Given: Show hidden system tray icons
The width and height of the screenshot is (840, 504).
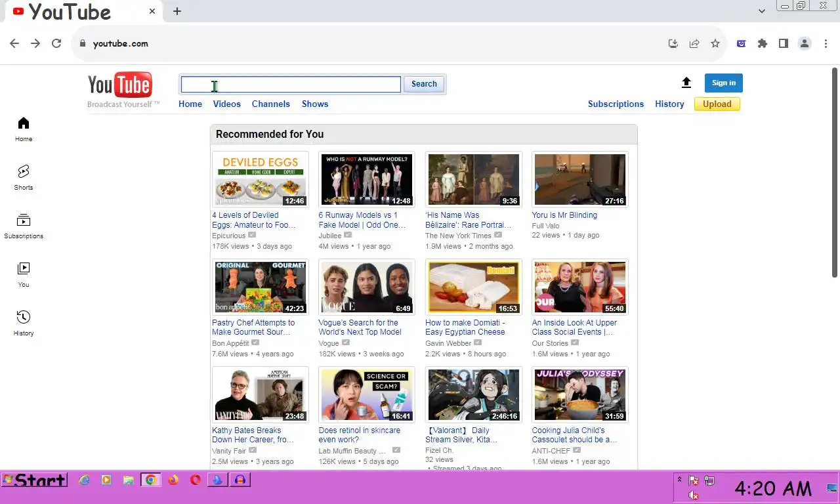Looking at the screenshot, I should tap(680, 480).
